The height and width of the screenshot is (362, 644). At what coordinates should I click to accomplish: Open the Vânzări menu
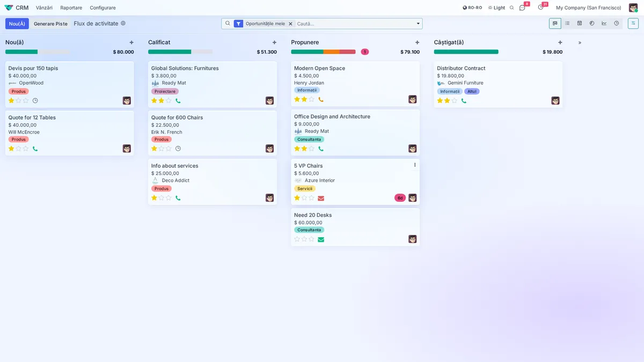[44, 8]
